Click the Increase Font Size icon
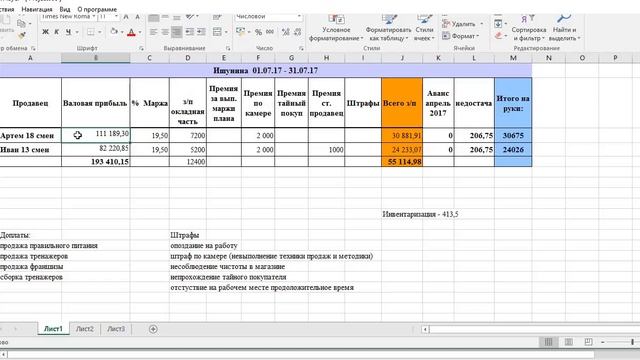Image resolution: width=640 pixels, height=360 pixels. tap(126, 17)
